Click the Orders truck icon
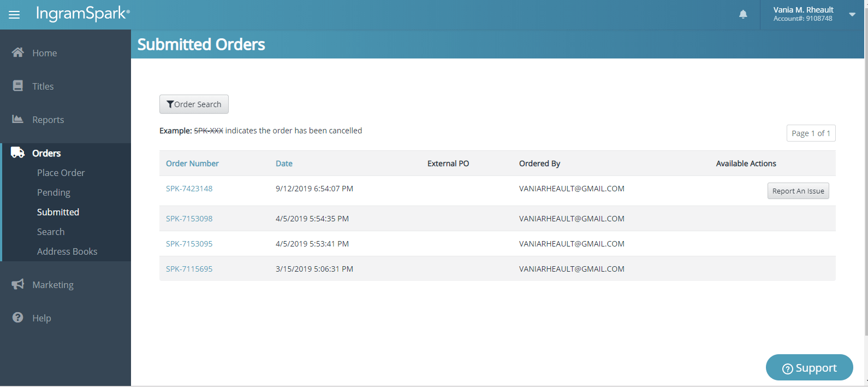The width and height of the screenshot is (868, 387). [x=18, y=153]
